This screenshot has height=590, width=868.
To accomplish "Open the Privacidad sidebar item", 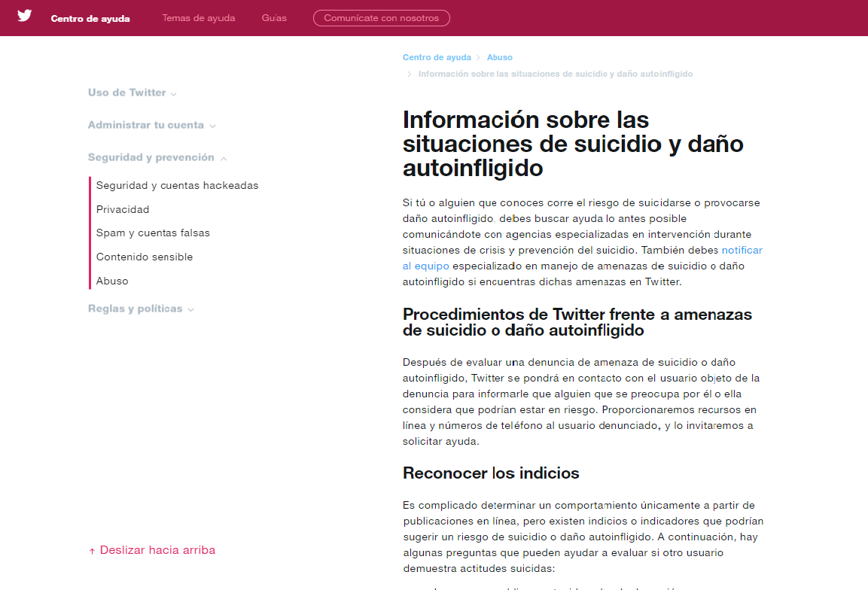I will coord(123,209).
